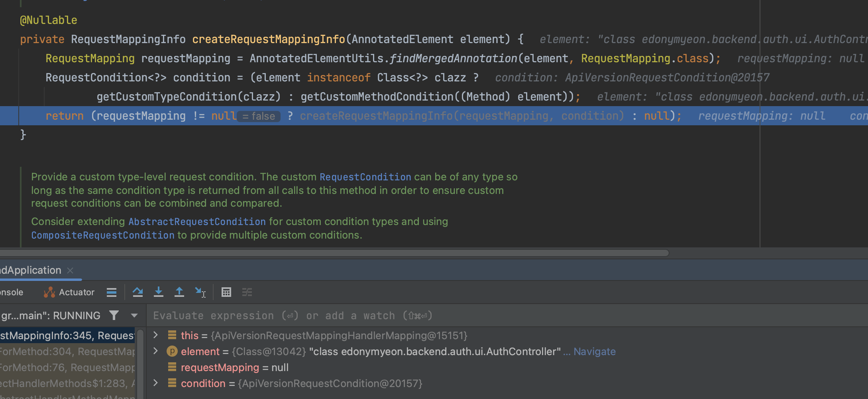Click the Step Into download-arrow icon
The height and width of the screenshot is (399, 868).
[x=159, y=292]
